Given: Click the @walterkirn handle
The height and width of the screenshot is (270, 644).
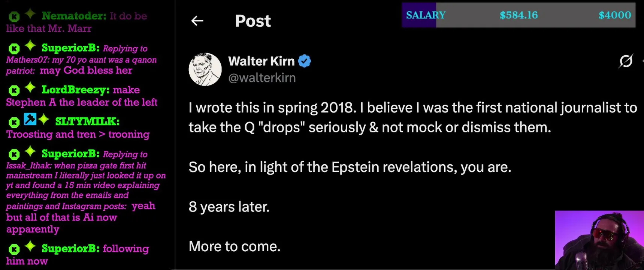Looking at the screenshot, I should [x=262, y=78].
